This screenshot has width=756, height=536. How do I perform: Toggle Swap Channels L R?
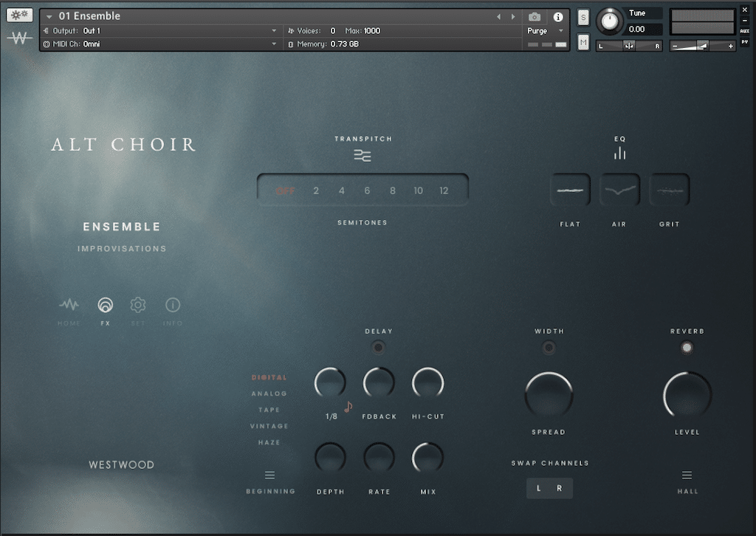(x=549, y=488)
